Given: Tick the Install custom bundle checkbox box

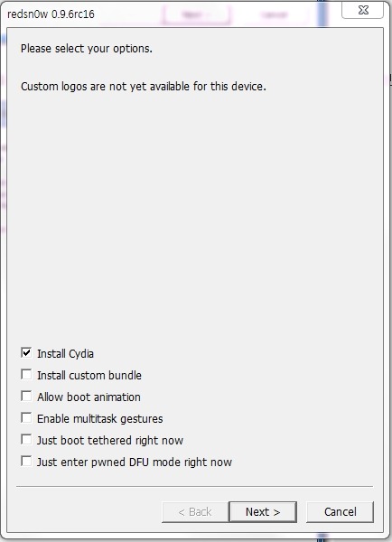Looking at the screenshot, I should tap(26, 374).
